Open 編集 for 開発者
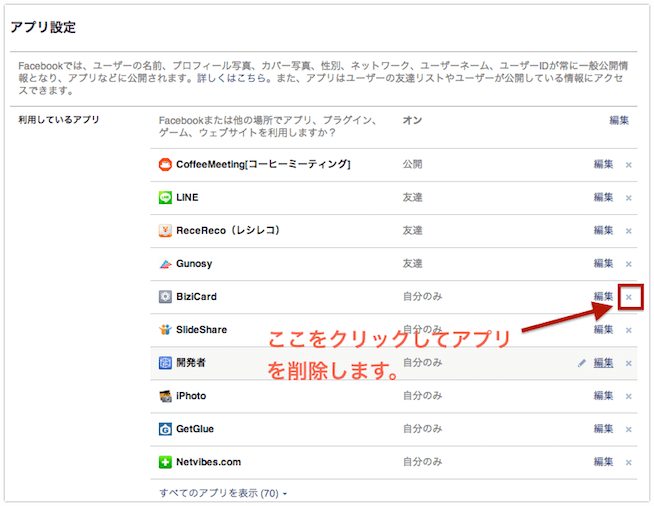Screen dimensions: 654x506 point(604,363)
